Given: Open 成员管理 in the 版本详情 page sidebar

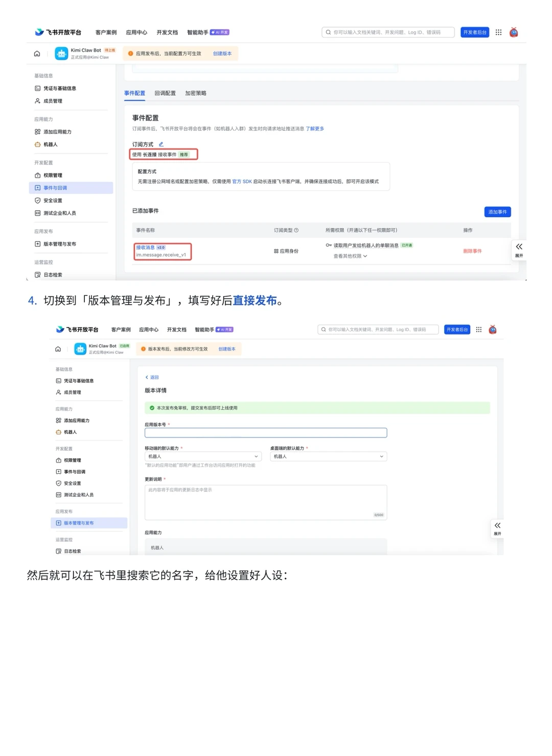Looking at the screenshot, I should click(68, 393).
